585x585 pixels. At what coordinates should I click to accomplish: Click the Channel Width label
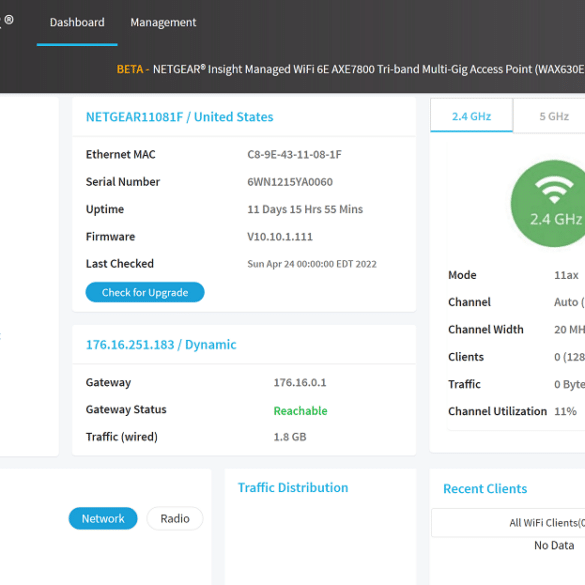click(x=486, y=329)
